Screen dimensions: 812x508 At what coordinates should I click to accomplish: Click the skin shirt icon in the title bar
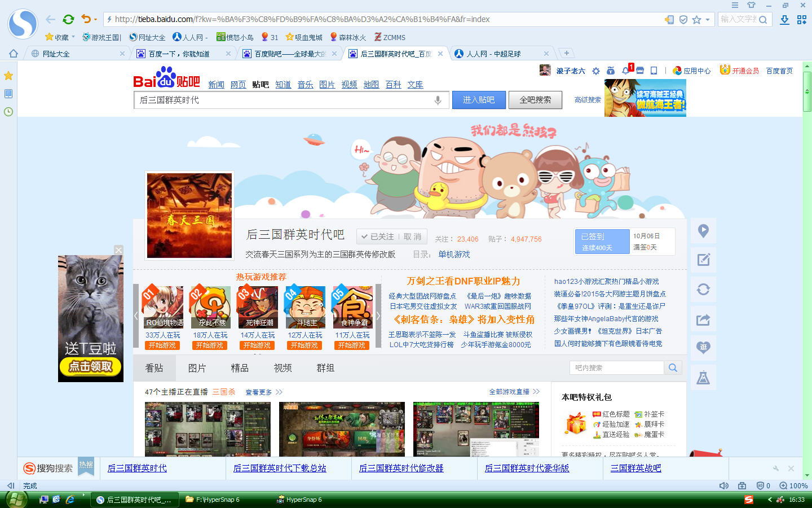(751, 5)
